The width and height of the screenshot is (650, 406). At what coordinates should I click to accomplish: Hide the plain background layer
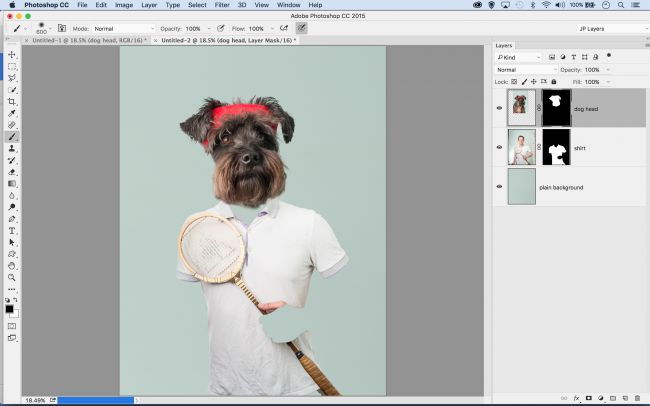(x=499, y=187)
